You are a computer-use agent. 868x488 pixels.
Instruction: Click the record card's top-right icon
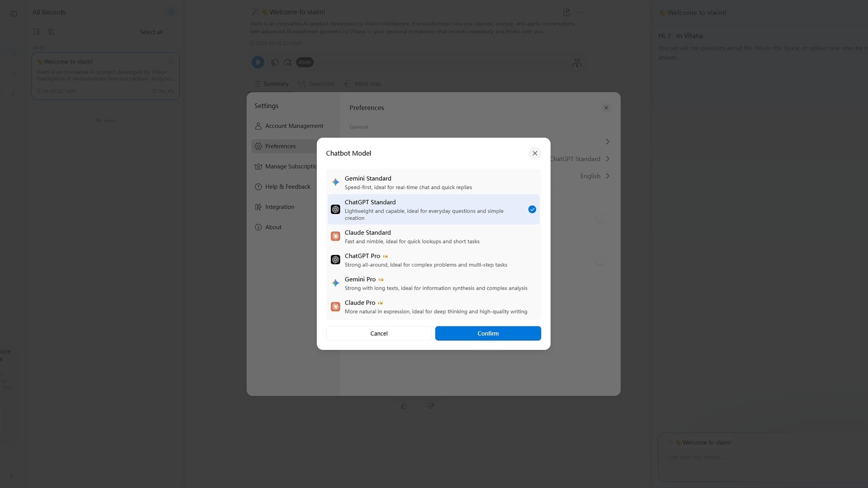[x=171, y=61]
